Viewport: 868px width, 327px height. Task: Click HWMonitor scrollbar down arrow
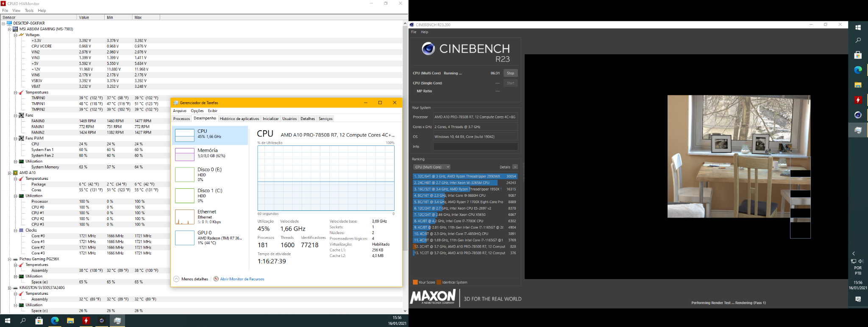point(405,310)
